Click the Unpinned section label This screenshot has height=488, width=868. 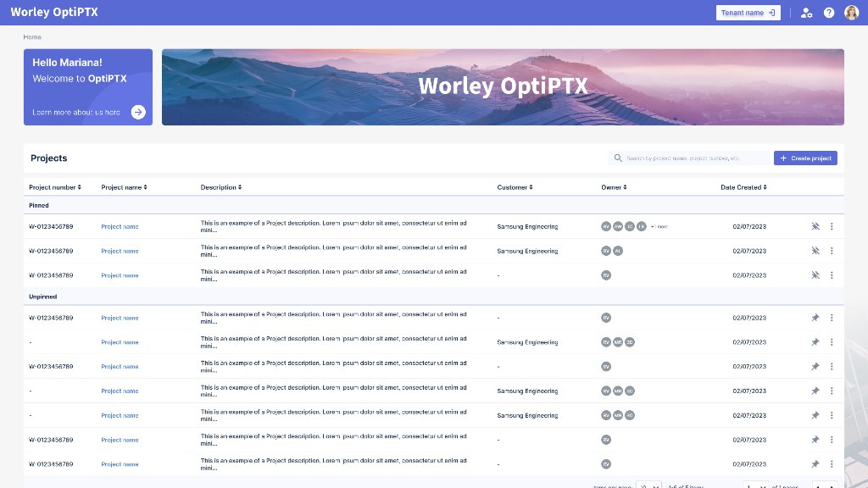[42, 297]
